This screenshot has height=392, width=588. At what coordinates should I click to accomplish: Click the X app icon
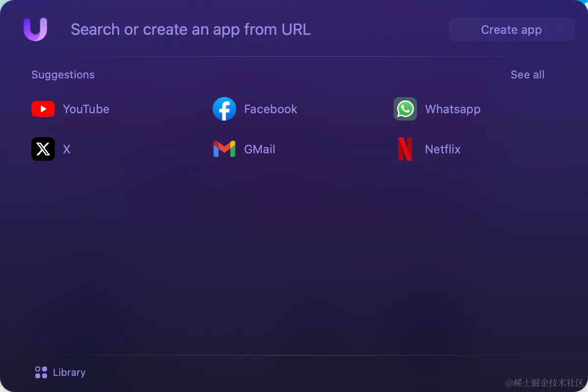point(43,149)
